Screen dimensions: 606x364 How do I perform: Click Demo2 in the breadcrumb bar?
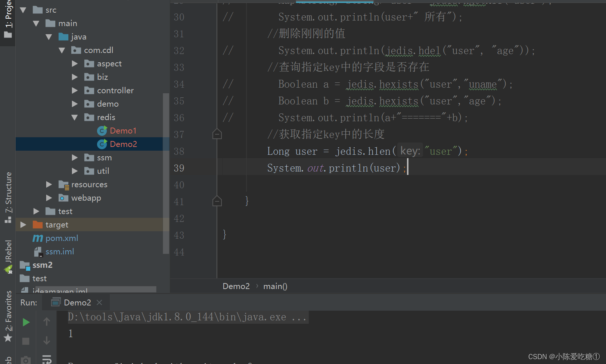(236, 286)
